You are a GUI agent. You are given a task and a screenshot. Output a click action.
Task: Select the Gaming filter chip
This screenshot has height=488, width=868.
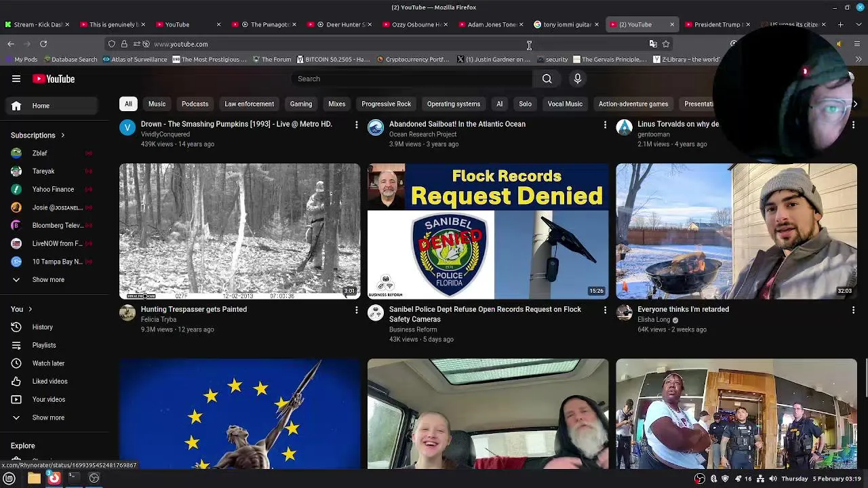tap(301, 104)
